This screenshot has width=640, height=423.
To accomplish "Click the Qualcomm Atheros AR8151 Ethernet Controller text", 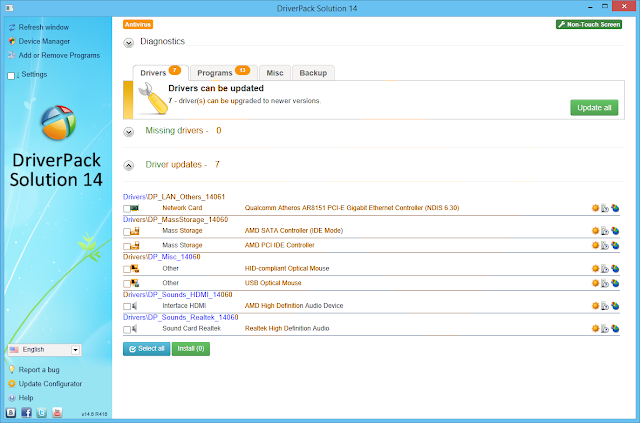I will tap(352, 208).
